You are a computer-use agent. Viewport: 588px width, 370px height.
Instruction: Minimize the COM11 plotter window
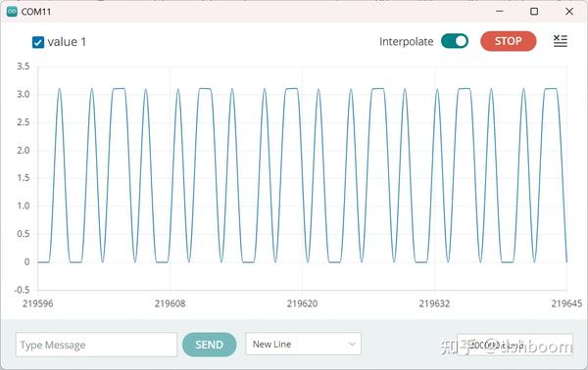pyautogui.click(x=500, y=12)
